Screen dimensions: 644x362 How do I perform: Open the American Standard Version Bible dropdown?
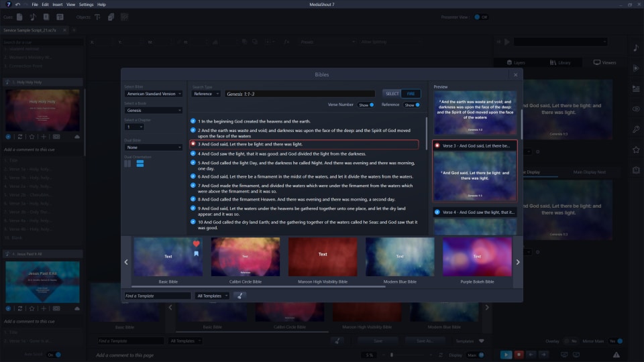tap(154, 94)
